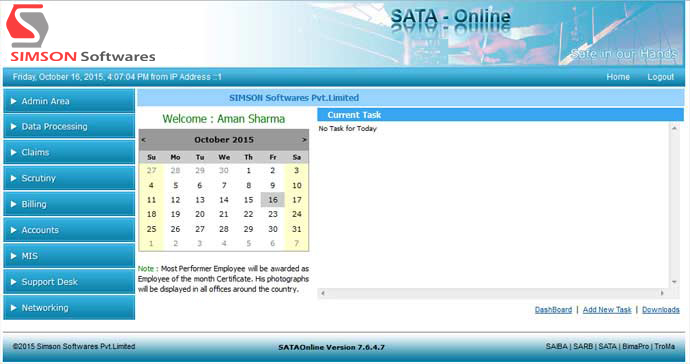Go to previous month in calendar
This screenshot has height=364, width=690.
click(x=143, y=140)
